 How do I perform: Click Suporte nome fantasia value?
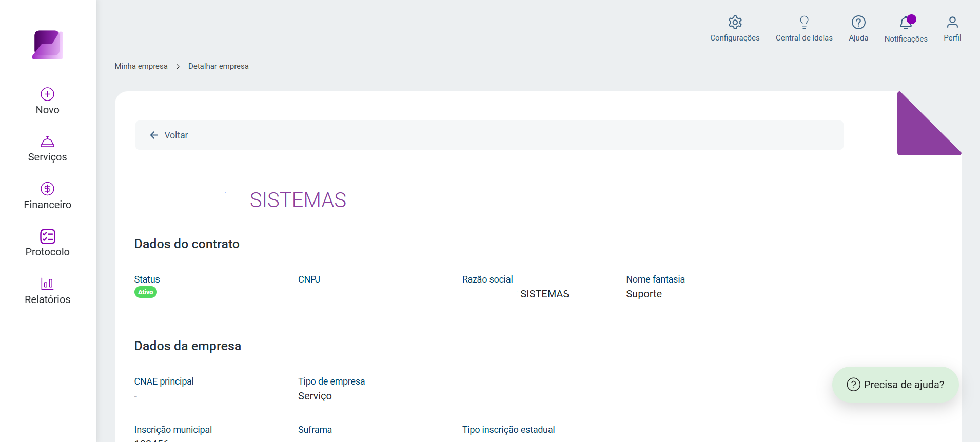(644, 294)
